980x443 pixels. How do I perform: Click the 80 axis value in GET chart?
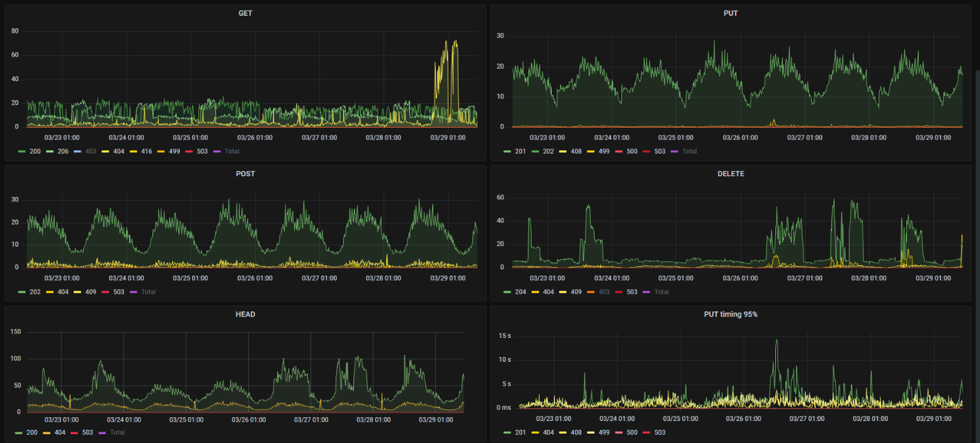click(14, 31)
